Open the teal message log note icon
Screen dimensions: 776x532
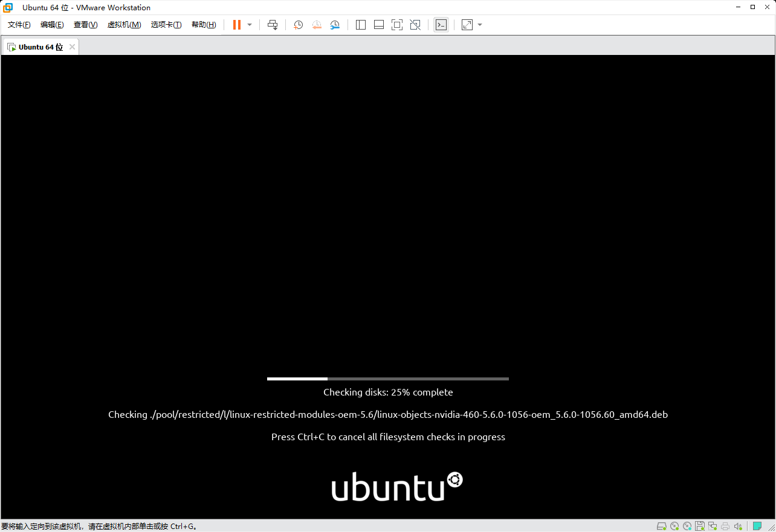757,527
